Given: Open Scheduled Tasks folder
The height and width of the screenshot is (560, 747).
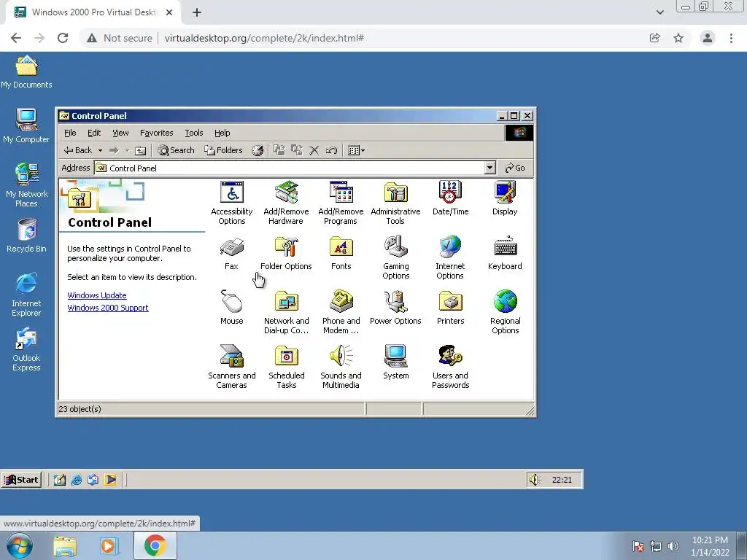Looking at the screenshot, I should tap(286, 367).
